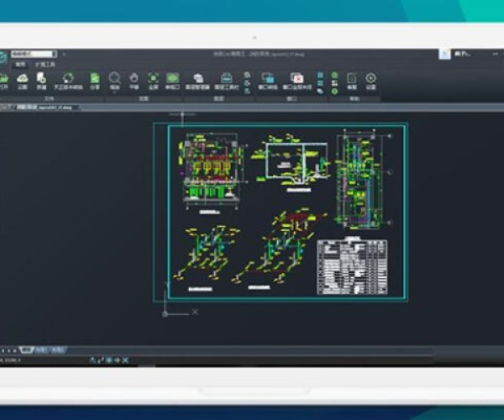Select the Model layout tab at bottom
The image size is (504, 420).
pyautogui.click(x=26, y=349)
